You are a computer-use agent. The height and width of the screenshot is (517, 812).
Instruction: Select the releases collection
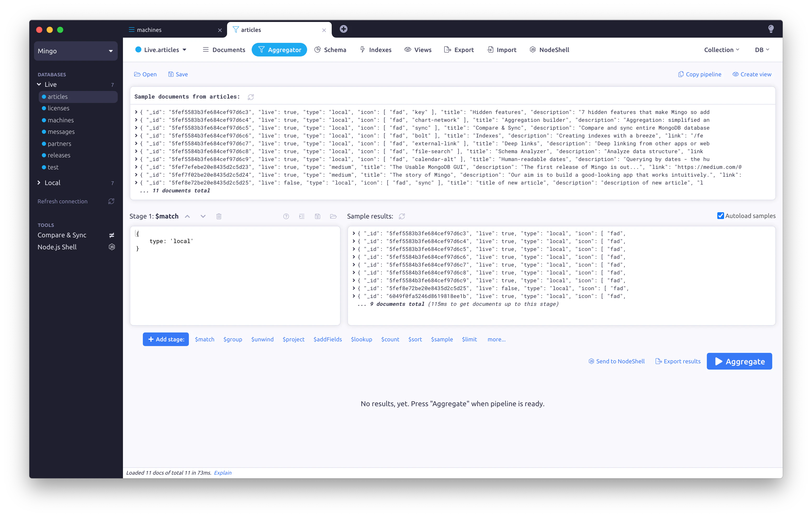59,155
